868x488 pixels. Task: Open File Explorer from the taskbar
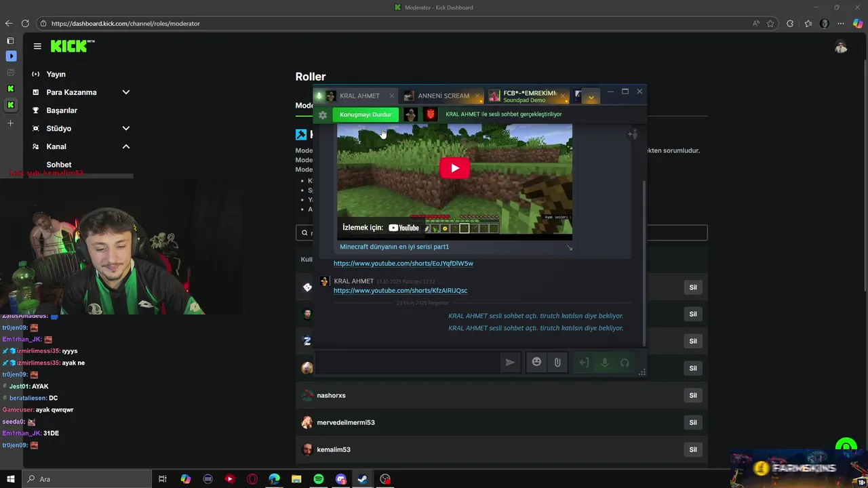(x=296, y=479)
